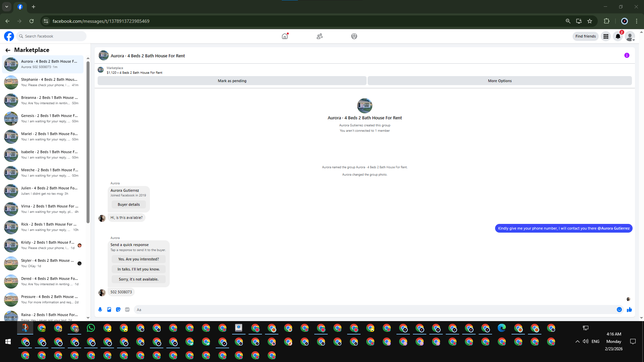Image resolution: width=644 pixels, height=362 pixels.
Task: Click the large group thumbnail in chat
Action: pyautogui.click(x=365, y=106)
